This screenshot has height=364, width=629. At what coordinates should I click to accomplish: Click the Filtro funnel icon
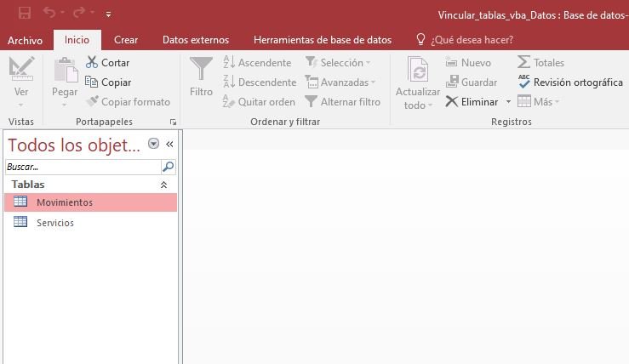[x=201, y=69]
